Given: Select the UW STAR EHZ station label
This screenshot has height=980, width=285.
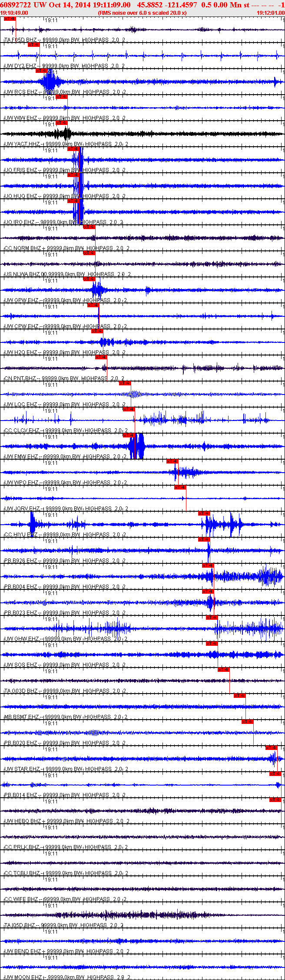Looking at the screenshot, I should tap(66, 769).
